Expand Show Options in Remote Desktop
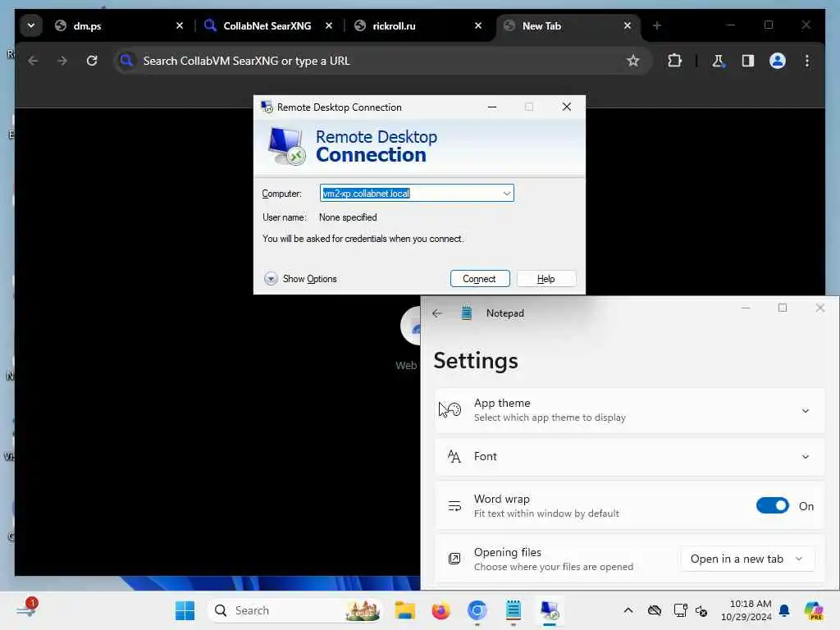840x630 pixels. [x=300, y=279]
